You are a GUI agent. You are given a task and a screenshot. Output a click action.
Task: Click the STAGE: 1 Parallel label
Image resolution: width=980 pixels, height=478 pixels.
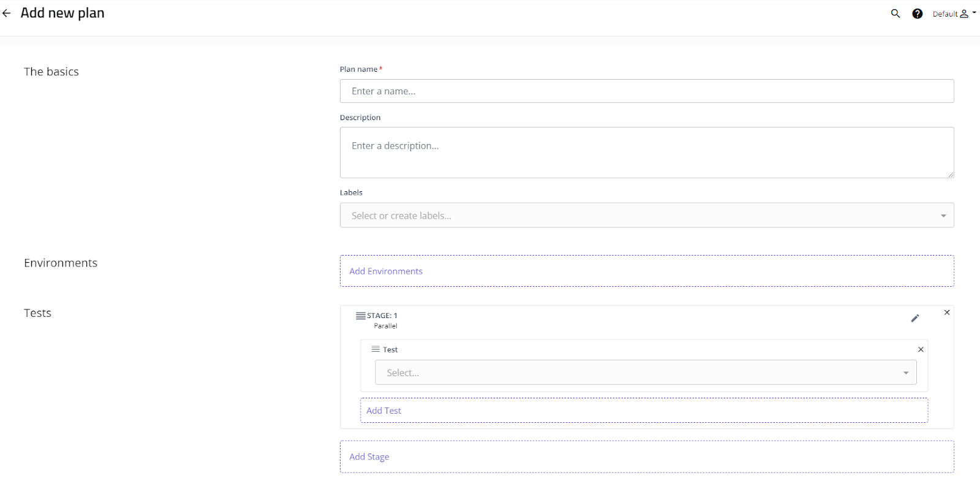(x=383, y=320)
